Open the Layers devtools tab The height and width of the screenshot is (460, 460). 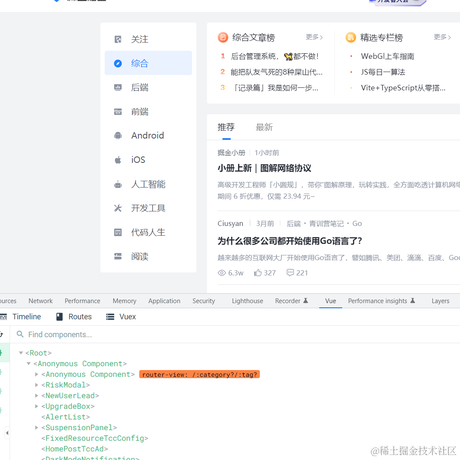click(440, 301)
